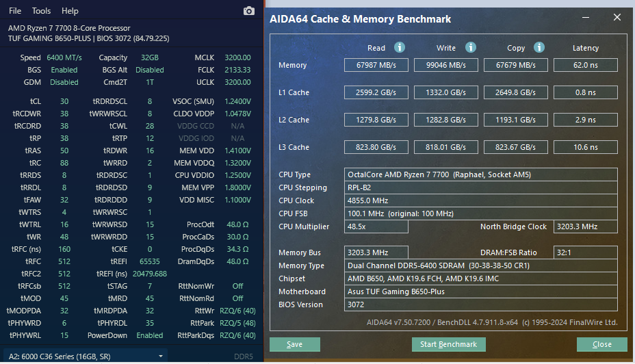This screenshot has height=364, width=635.
Task: Select the L2 Cache Read 1279.8 GB/s field
Action: pos(376,120)
